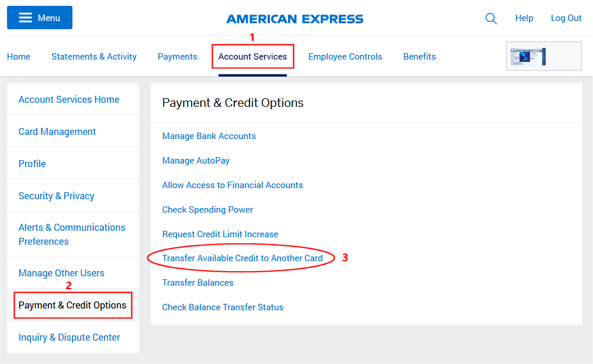
Task: Open Card Management in sidebar
Action: (x=57, y=131)
